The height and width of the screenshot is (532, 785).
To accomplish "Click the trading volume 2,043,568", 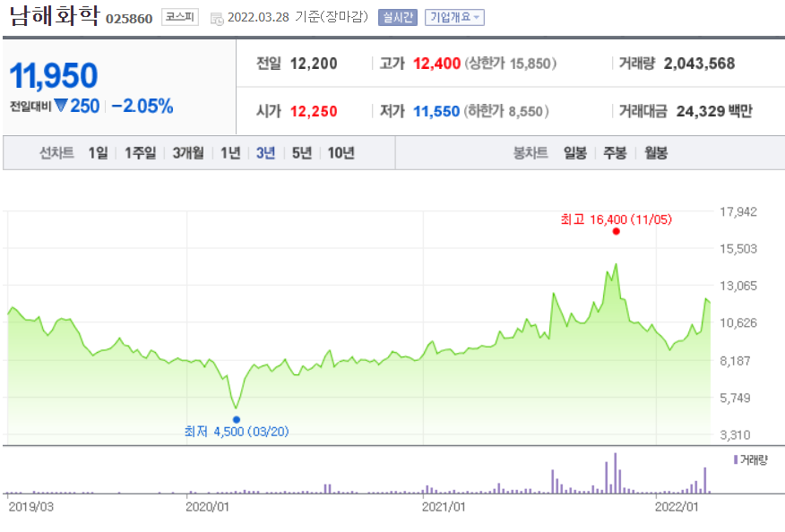I will (x=699, y=64).
